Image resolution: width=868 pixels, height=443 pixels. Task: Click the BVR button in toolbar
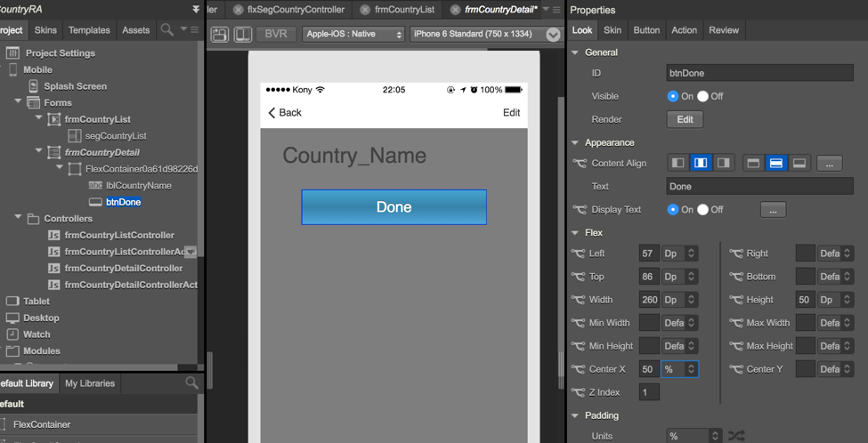point(276,35)
